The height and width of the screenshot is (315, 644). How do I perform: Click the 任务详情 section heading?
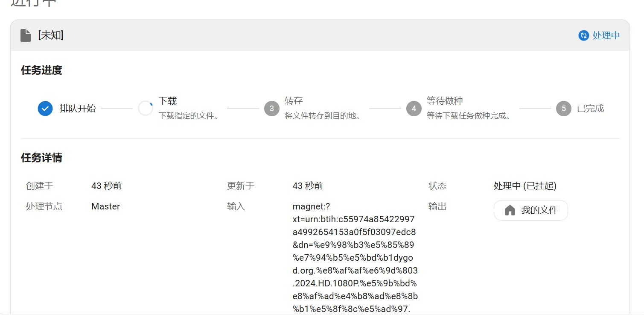click(x=42, y=158)
